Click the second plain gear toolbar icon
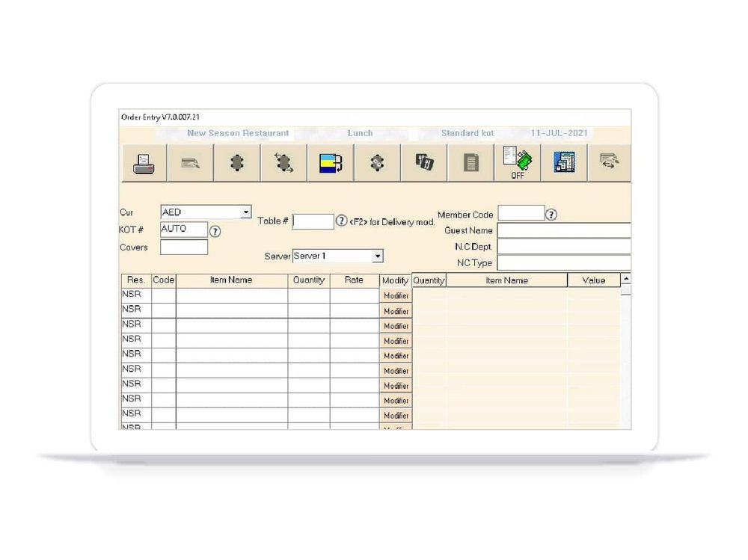Screen dimensions: 748x560 click(378, 163)
